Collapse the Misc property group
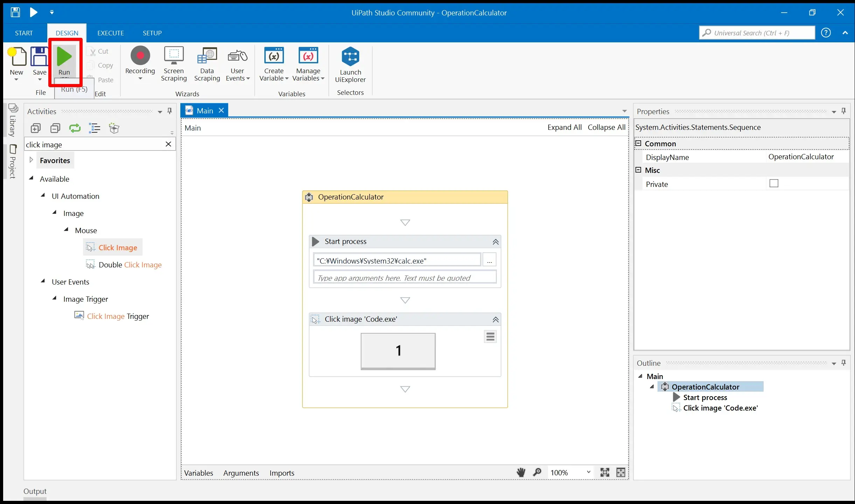855x504 pixels. coord(638,170)
